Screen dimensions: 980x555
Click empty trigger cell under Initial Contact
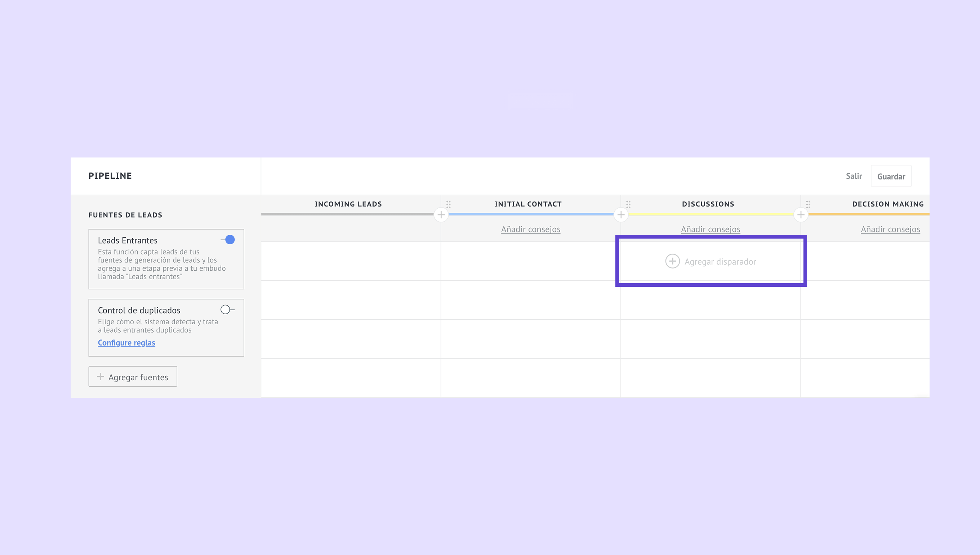530,261
